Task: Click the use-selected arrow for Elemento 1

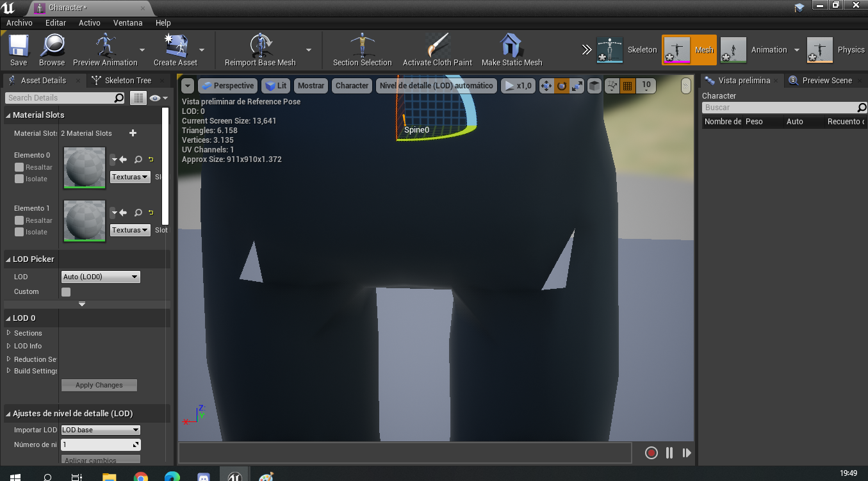Action: [123, 213]
